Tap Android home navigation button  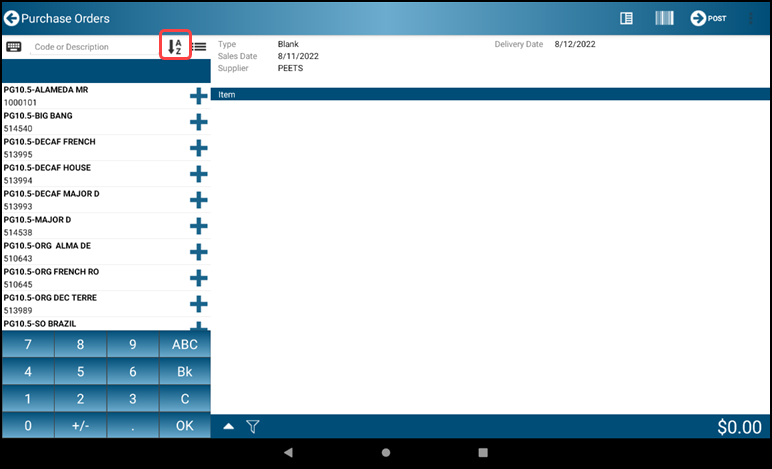point(386,452)
